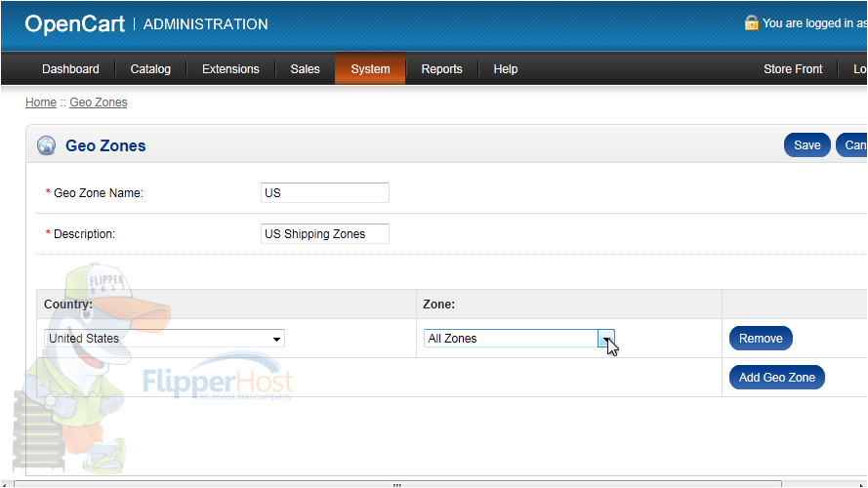Add a new geo zone row
868x488 pixels.
tap(776, 378)
